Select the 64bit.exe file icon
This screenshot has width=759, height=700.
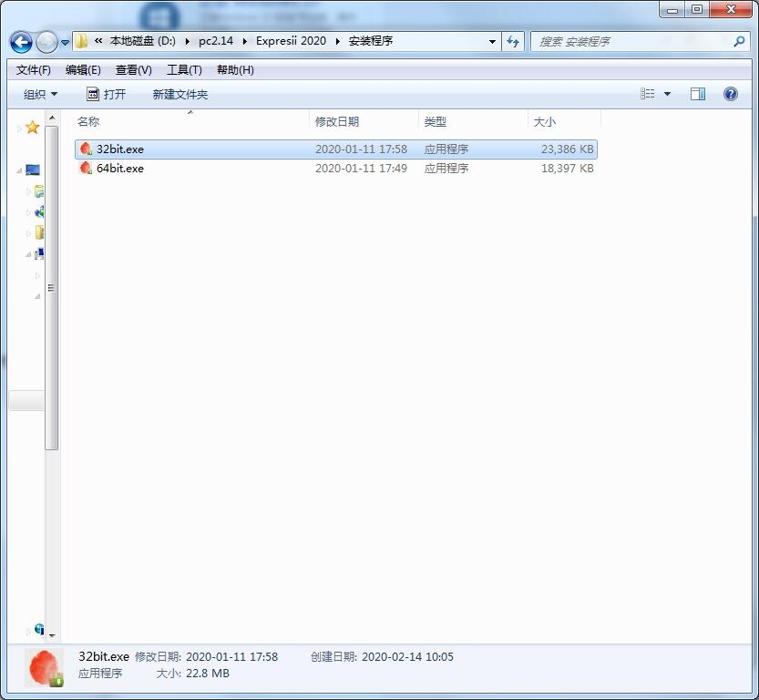87,168
